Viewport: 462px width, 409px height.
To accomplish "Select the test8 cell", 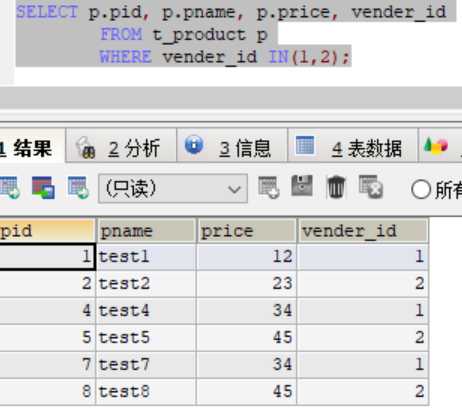I will (x=146, y=392).
